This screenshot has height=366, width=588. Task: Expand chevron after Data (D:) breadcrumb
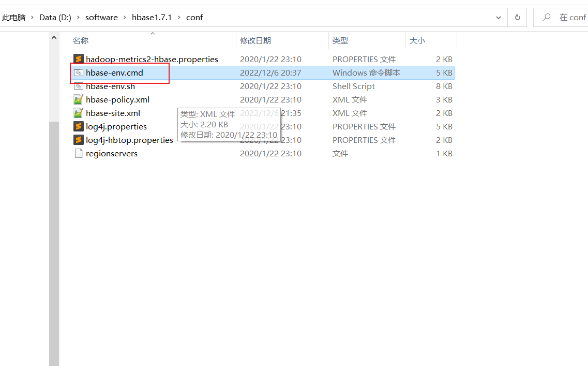coord(78,17)
